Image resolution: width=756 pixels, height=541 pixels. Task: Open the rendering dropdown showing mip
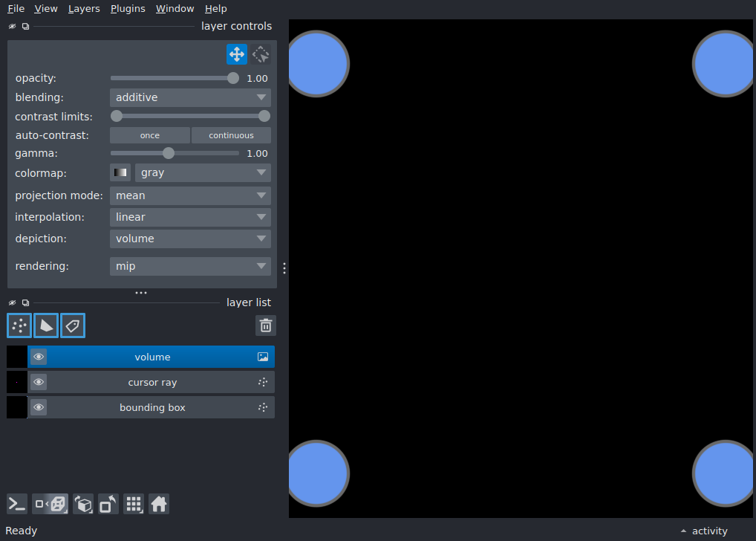pyautogui.click(x=190, y=266)
